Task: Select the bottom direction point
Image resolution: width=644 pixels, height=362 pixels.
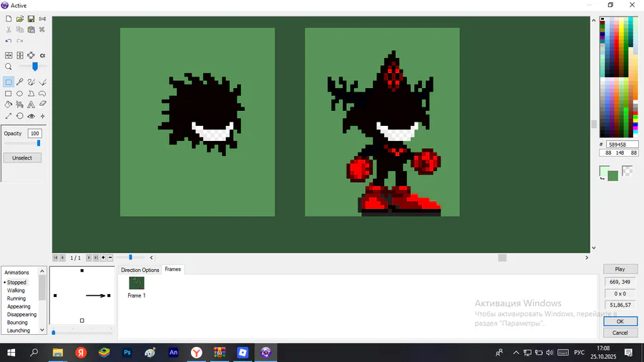Action: click(82, 321)
